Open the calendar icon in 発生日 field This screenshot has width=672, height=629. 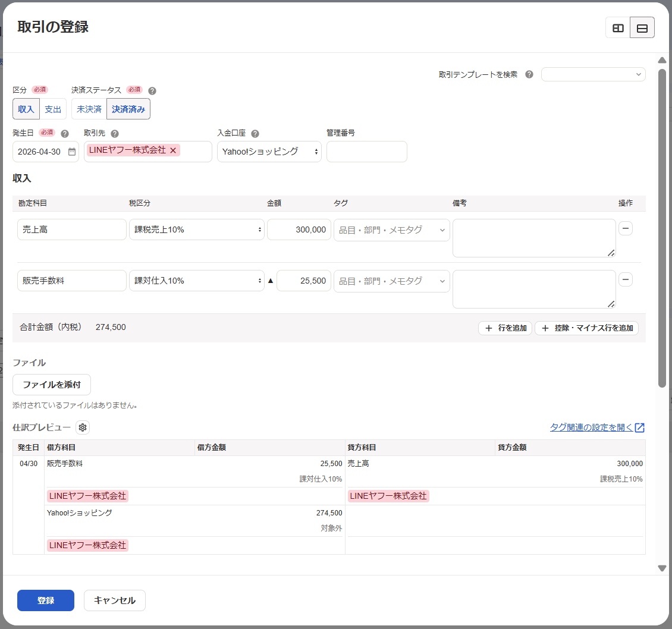click(72, 152)
